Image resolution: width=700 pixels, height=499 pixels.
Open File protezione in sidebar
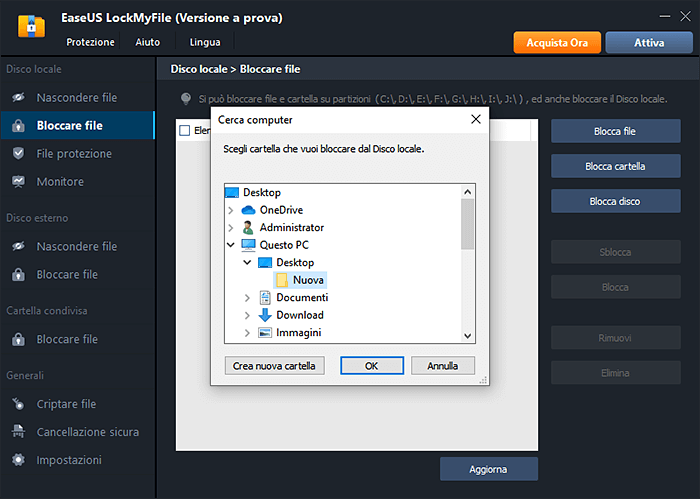78,154
